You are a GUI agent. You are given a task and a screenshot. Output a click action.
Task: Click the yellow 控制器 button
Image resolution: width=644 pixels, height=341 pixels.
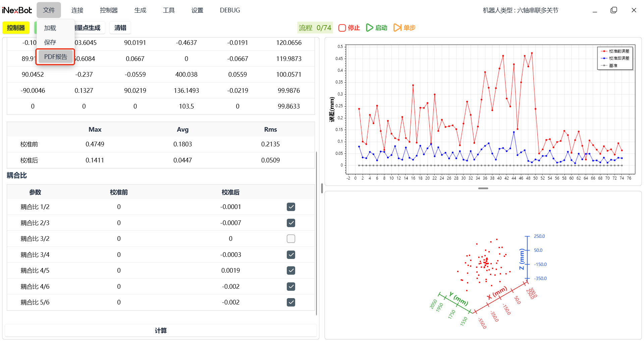pyautogui.click(x=16, y=28)
